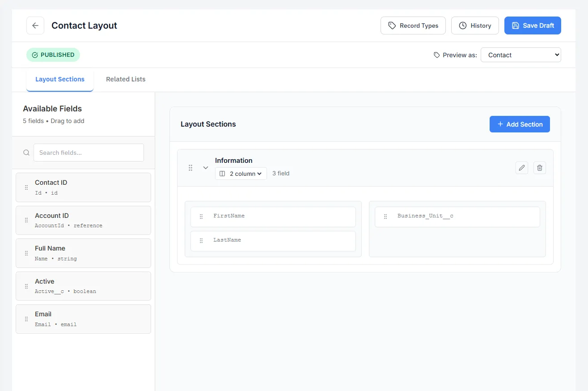Click the Save Draft button

point(533,25)
